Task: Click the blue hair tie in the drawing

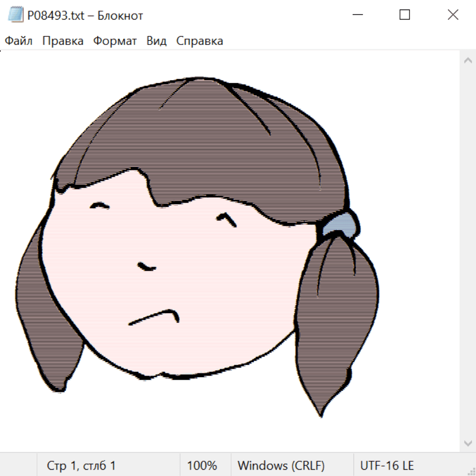Action: (x=340, y=224)
